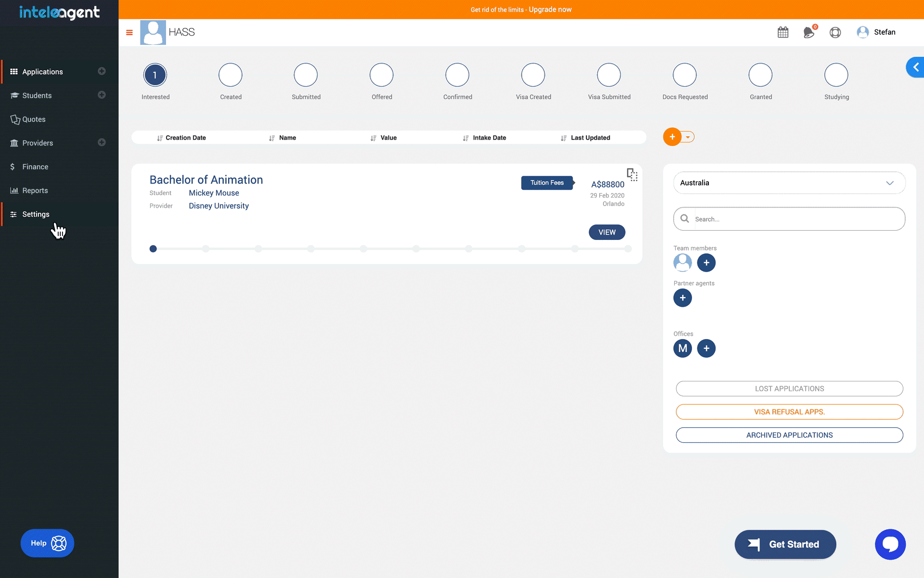Click the second dot on progress track

[206, 249]
